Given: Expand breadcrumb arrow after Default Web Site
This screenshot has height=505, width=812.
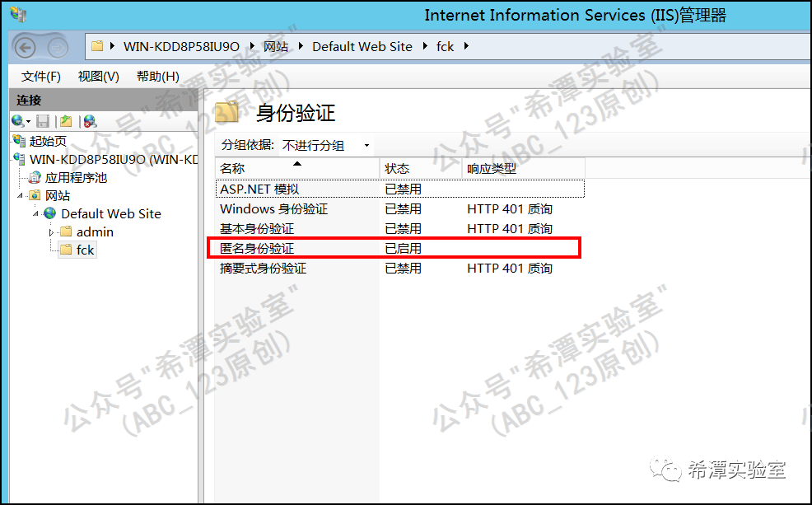Looking at the screenshot, I should tap(425, 46).
